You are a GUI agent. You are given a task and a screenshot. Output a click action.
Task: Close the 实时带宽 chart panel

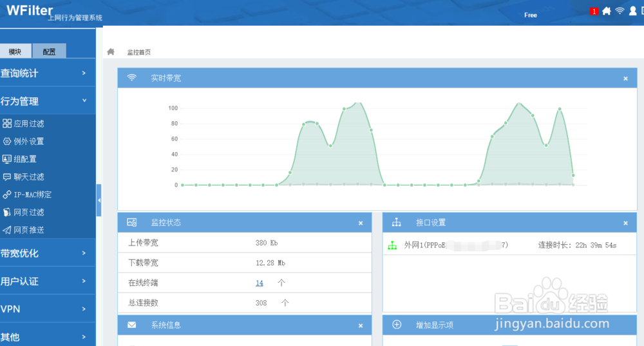[x=625, y=79]
